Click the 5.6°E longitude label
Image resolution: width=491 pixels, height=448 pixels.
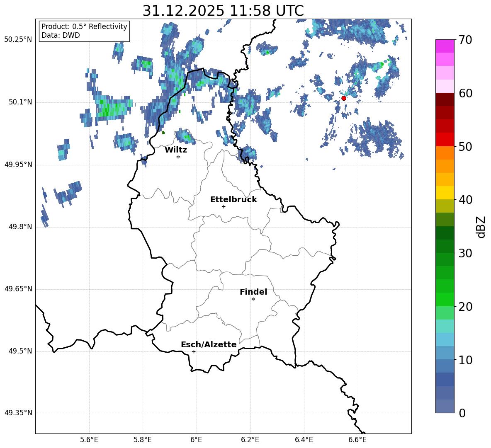[x=89, y=440]
